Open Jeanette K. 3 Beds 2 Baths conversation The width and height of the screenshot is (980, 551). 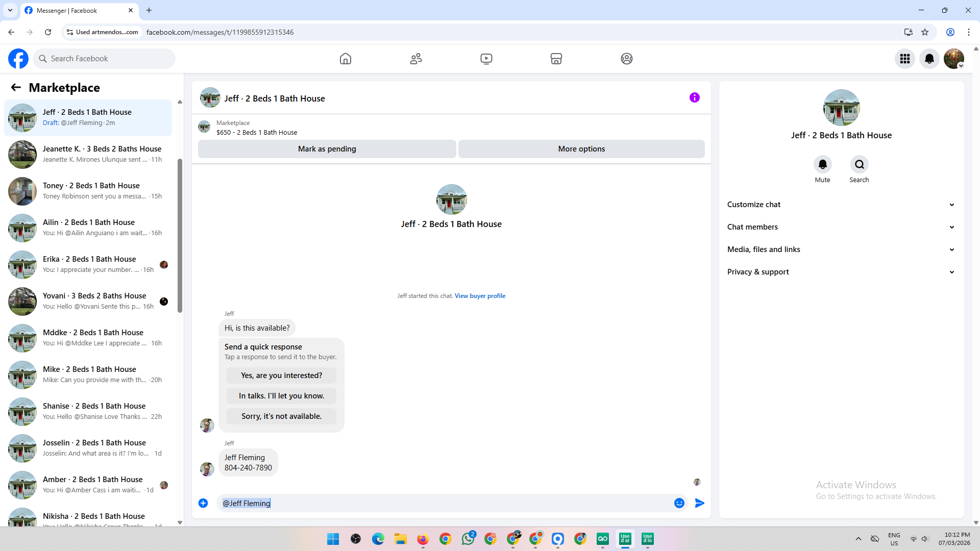(88, 154)
